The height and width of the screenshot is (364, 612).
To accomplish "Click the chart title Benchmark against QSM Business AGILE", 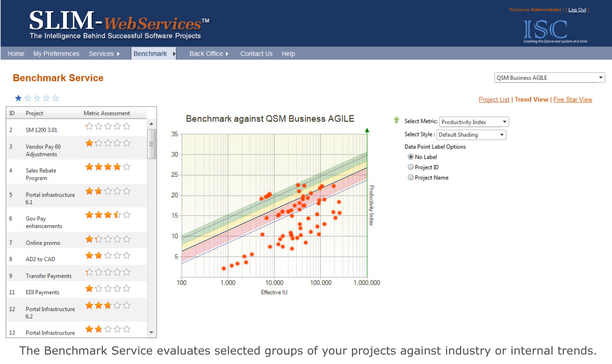I will coord(270,119).
